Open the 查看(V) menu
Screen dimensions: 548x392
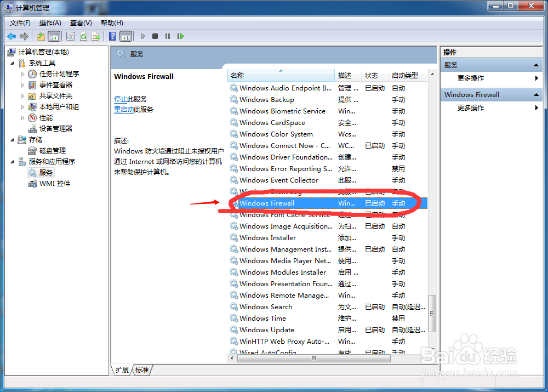(81, 23)
